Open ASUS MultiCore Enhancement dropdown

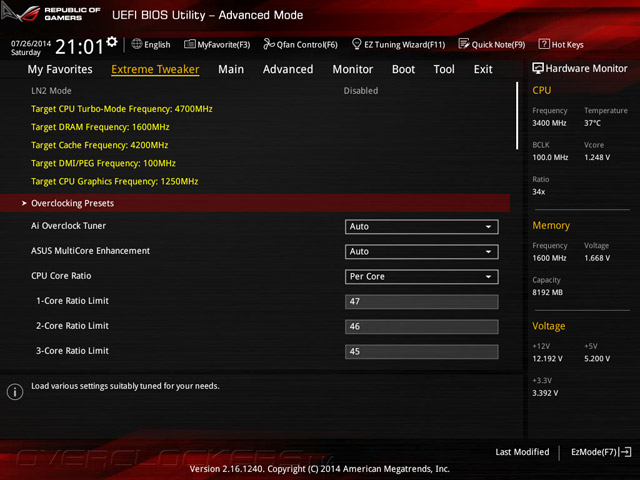point(422,251)
